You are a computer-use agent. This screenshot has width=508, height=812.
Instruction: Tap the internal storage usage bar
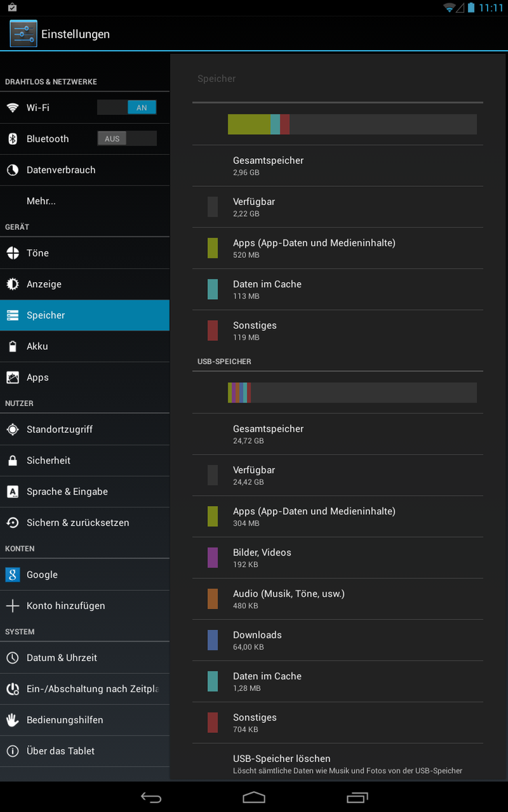click(x=352, y=125)
